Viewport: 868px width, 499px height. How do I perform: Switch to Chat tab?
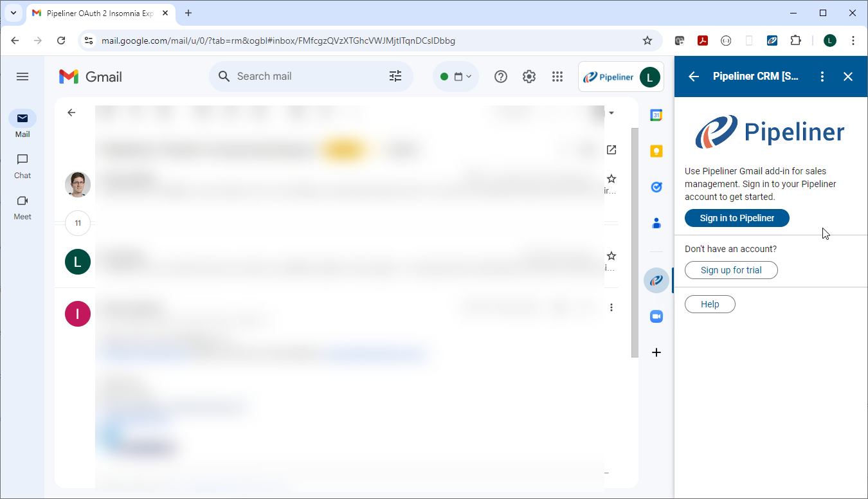click(23, 165)
